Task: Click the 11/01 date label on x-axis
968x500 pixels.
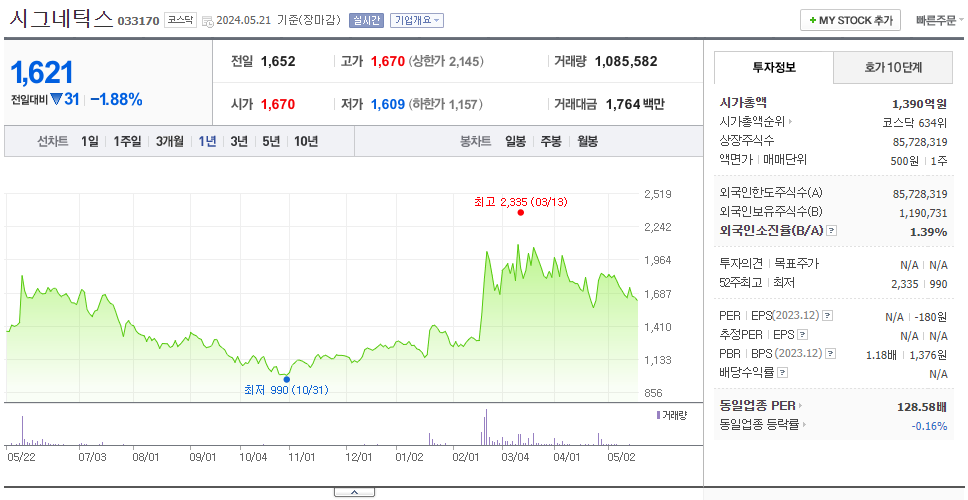Action: [x=302, y=457]
